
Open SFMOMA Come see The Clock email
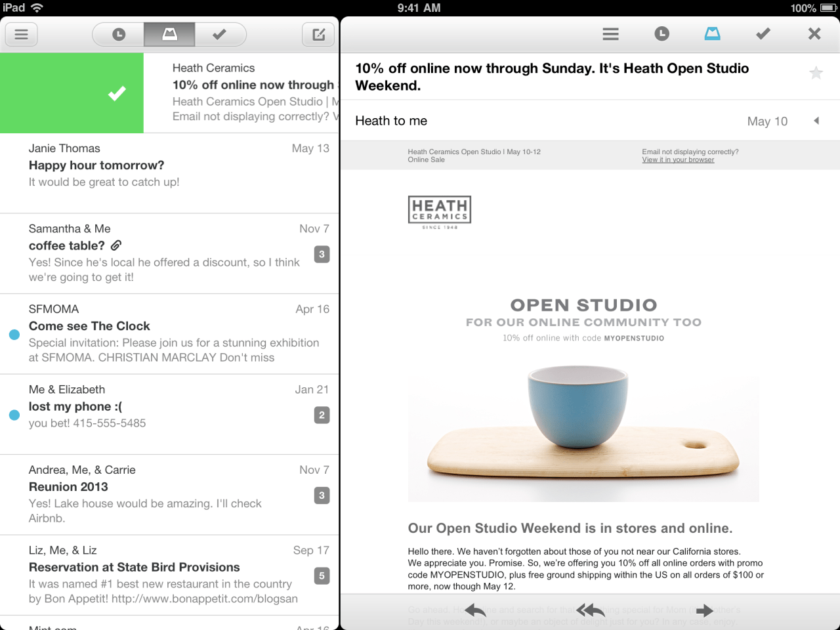(169, 334)
